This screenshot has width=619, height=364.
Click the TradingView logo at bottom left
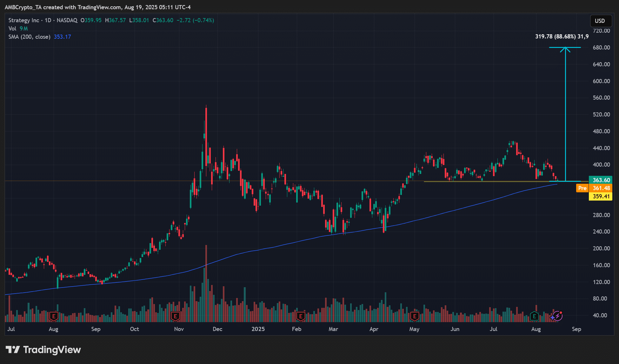click(43, 350)
